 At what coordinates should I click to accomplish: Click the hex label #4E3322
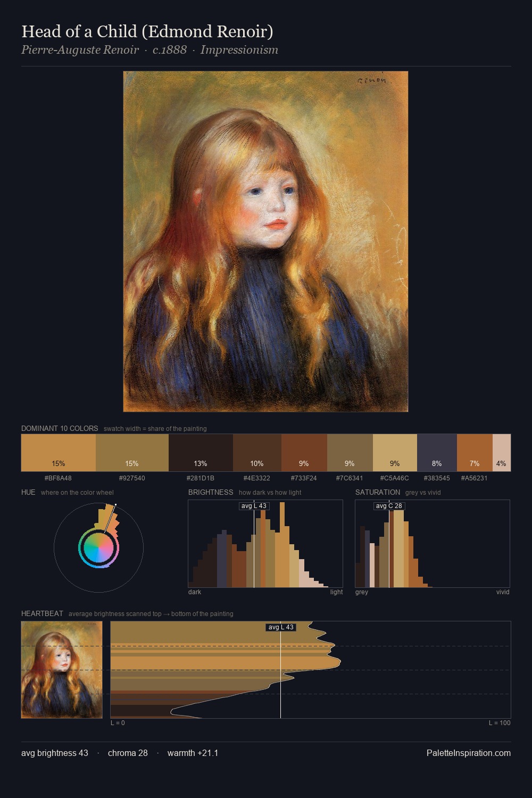pyautogui.click(x=257, y=478)
